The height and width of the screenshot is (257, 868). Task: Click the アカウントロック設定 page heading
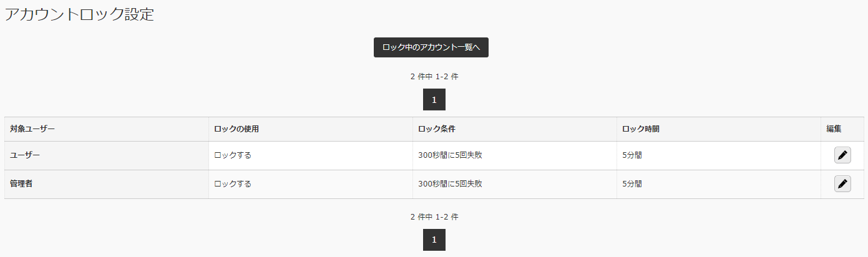coord(79,15)
